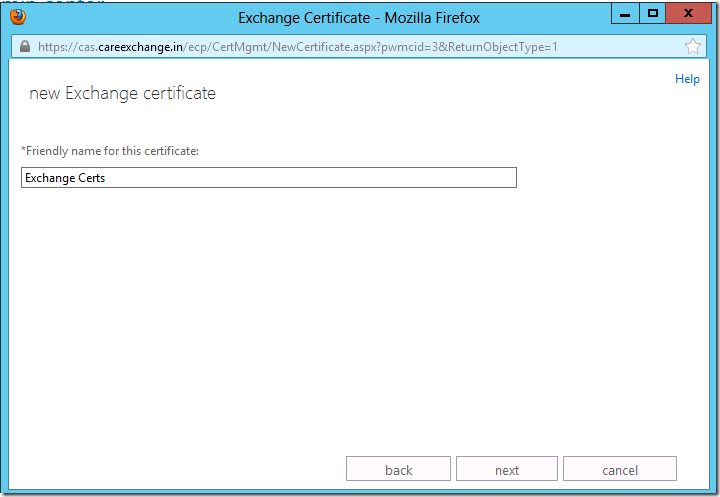720x497 pixels.
Task: Click the 'new Exchange certificate' heading
Action: (x=122, y=93)
